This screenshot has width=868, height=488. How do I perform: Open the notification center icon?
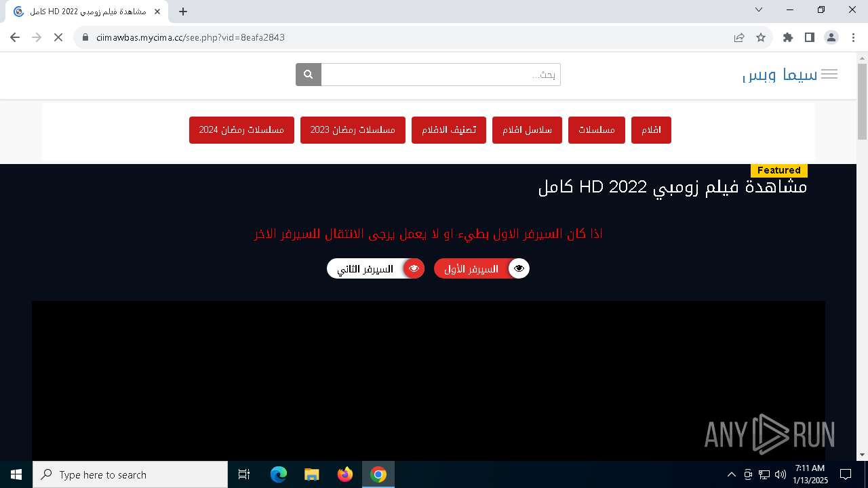(x=846, y=474)
